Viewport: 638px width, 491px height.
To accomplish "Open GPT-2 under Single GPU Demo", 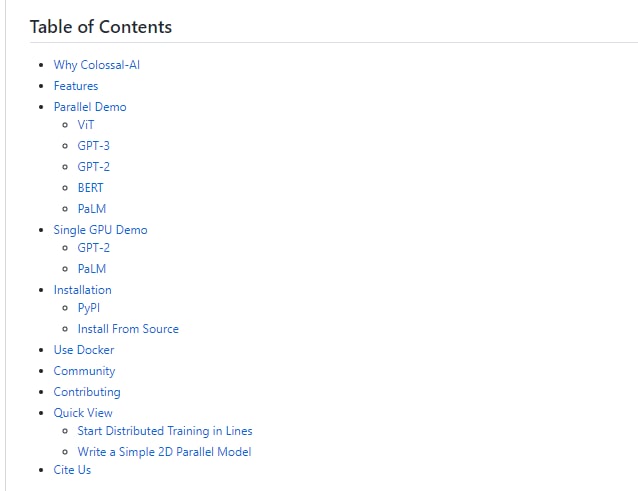I will click(94, 248).
